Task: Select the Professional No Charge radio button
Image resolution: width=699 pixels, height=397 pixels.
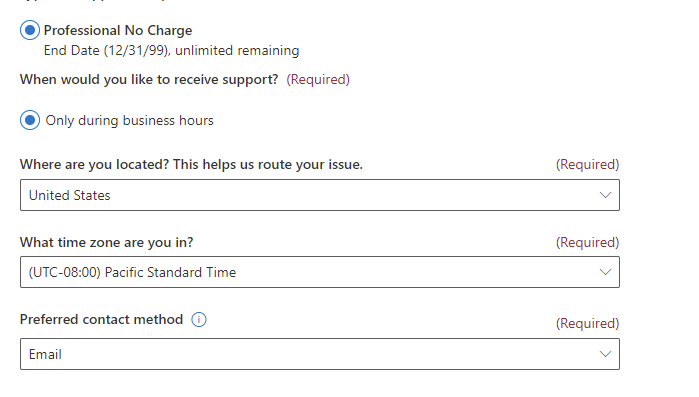Action: pos(30,30)
